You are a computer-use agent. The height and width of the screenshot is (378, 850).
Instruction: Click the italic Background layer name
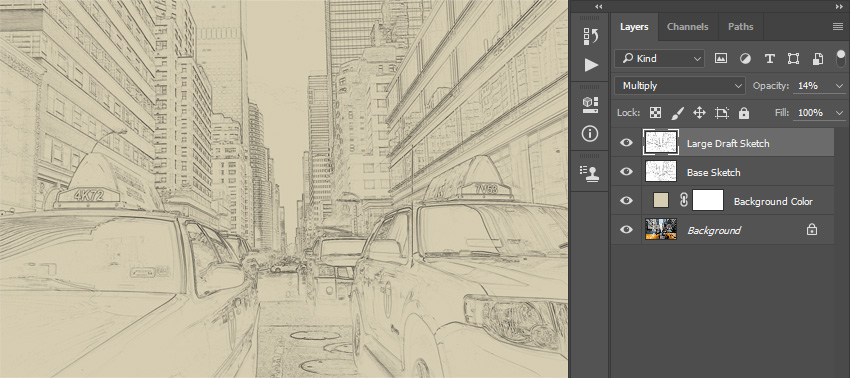pos(714,230)
